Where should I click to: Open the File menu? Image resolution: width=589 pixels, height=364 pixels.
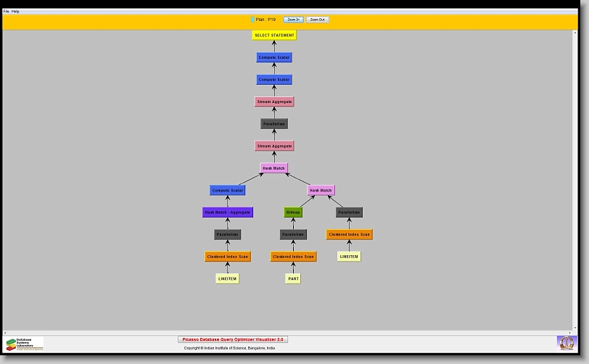coord(7,12)
